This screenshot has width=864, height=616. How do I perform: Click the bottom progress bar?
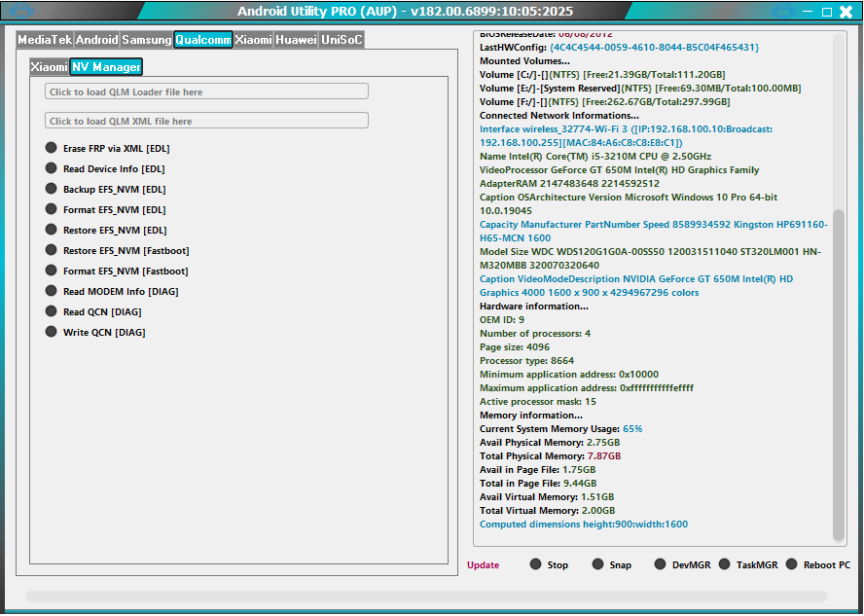pyautogui.click(x=426, y=597)
